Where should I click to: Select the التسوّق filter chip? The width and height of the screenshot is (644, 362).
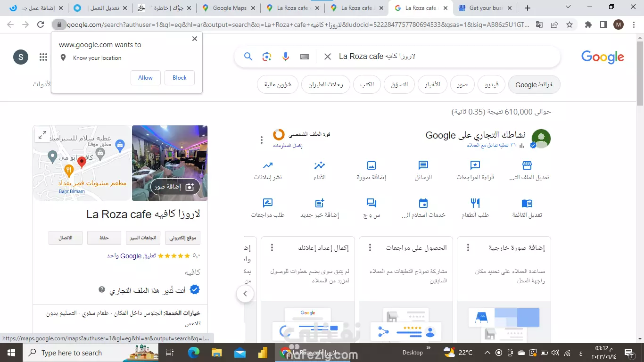click(x=399, y=85)
